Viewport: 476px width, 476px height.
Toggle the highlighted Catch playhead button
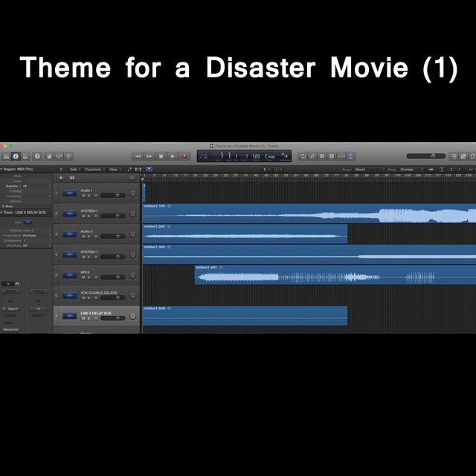pos(149,170)
